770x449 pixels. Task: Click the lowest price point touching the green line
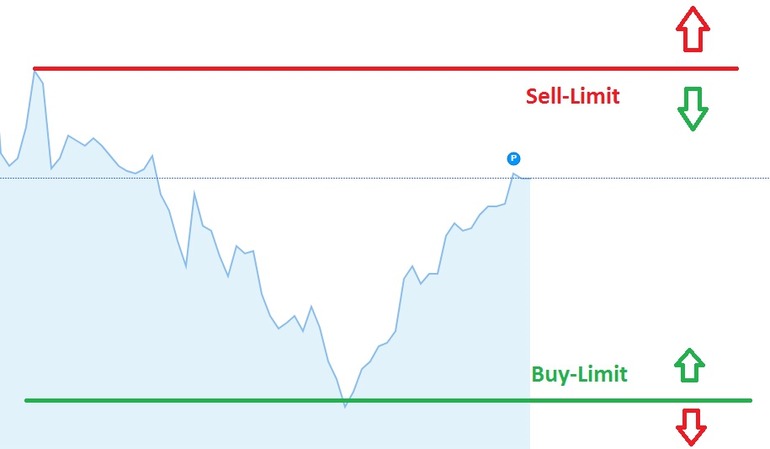(x=345, y=406)
